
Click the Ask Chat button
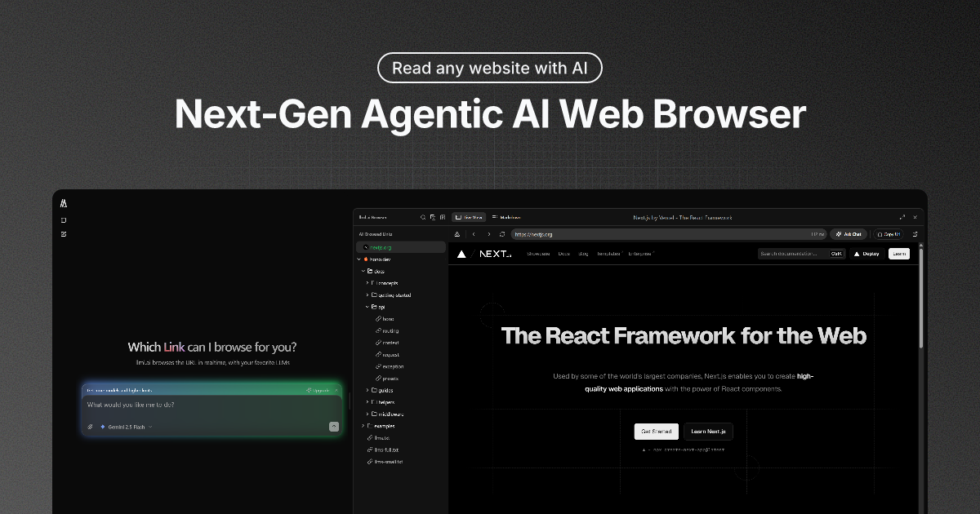[x=849, y=234]
